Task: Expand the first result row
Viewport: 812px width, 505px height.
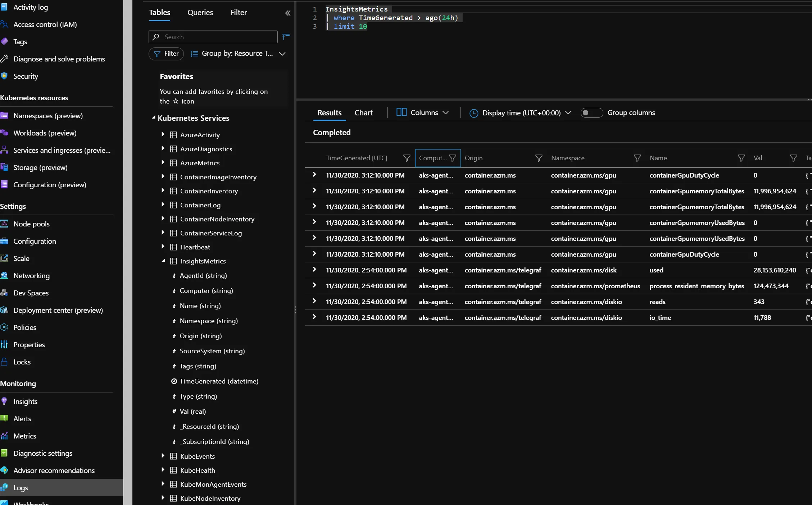Action: 314,175
